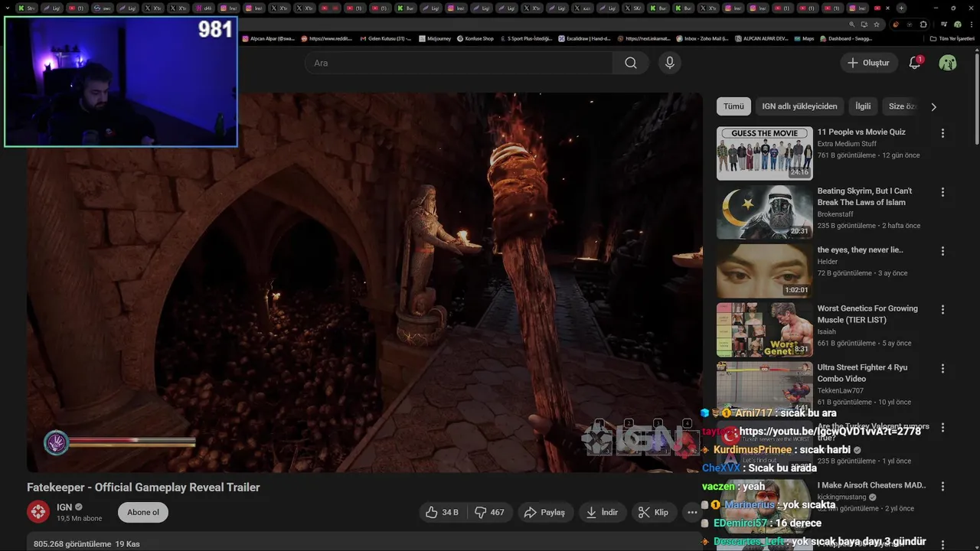Dislike the video with thumbs down

pos(490,512)
